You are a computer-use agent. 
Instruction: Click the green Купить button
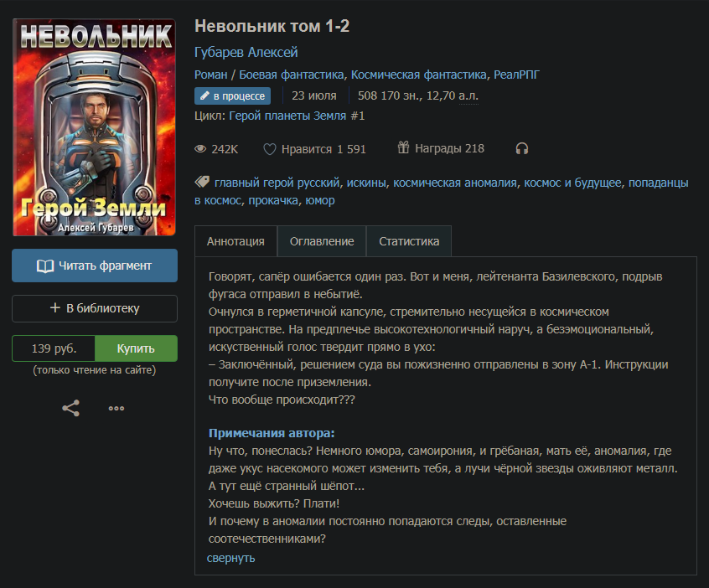coord(136,348)
